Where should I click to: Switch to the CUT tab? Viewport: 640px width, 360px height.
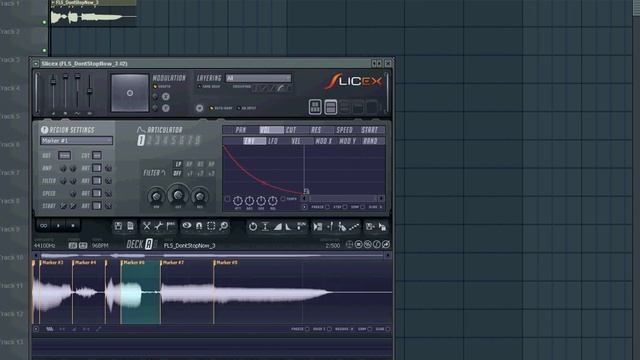tap(291, 130)
